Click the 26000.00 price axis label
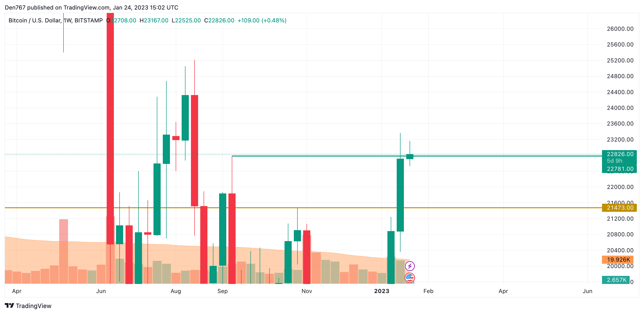Viewport: 644px width, 314px height. [x=620, y=29]
